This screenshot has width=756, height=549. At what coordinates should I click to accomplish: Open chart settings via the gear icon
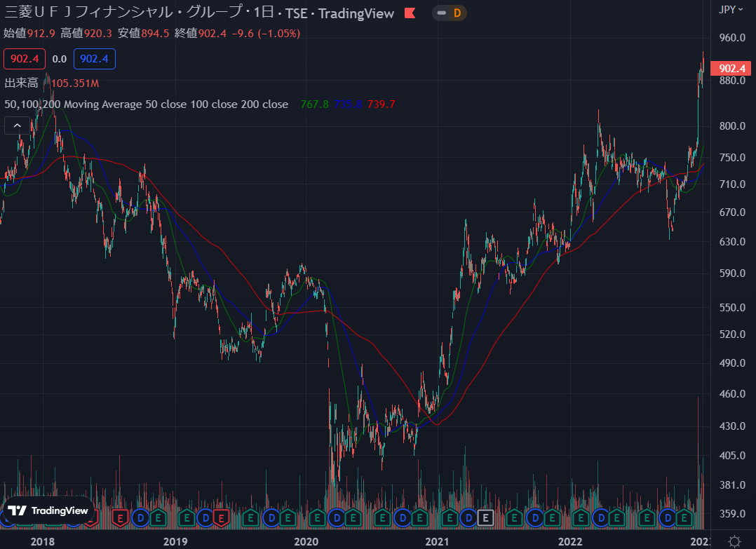(734, 541)
